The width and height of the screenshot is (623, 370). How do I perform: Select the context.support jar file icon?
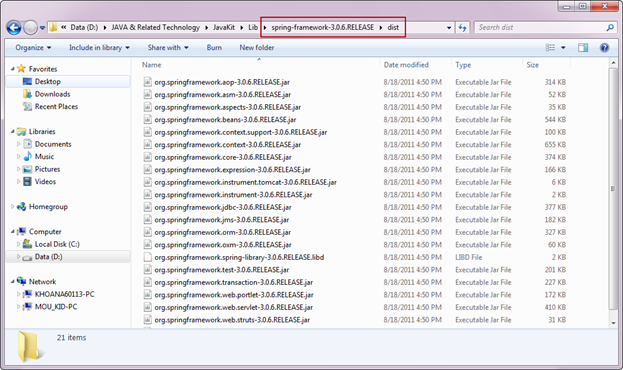click(147, 132)
